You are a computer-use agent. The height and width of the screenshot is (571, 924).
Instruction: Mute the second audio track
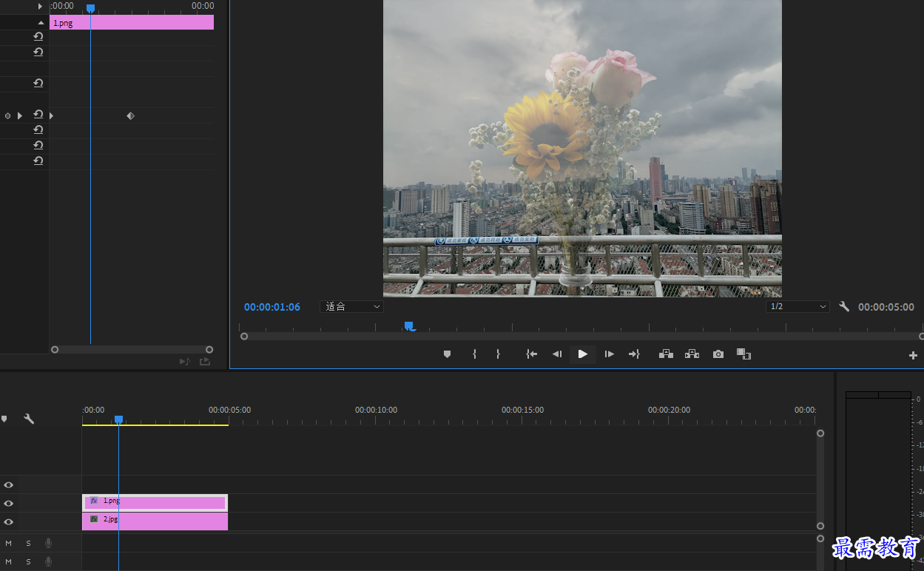[9, 562]
